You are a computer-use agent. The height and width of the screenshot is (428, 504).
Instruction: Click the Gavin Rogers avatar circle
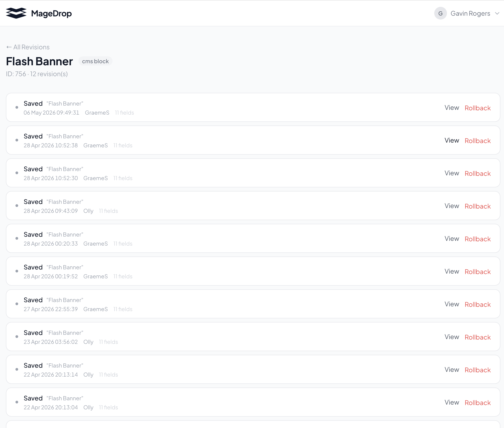[440, 13]
